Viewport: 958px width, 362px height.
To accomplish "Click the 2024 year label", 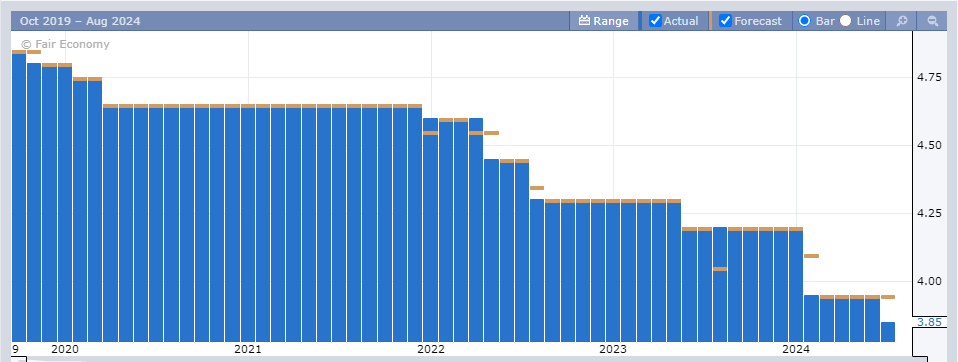I will [796, 349].
